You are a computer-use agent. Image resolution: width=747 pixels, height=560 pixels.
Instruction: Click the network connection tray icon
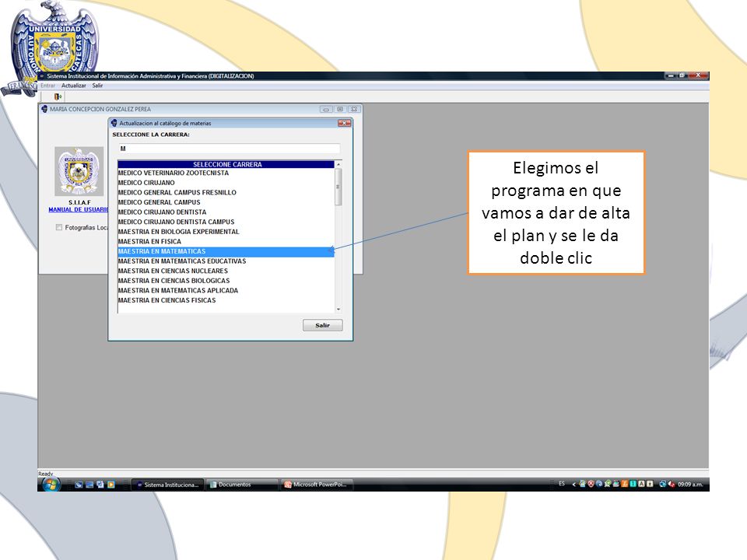pos(662,485)
